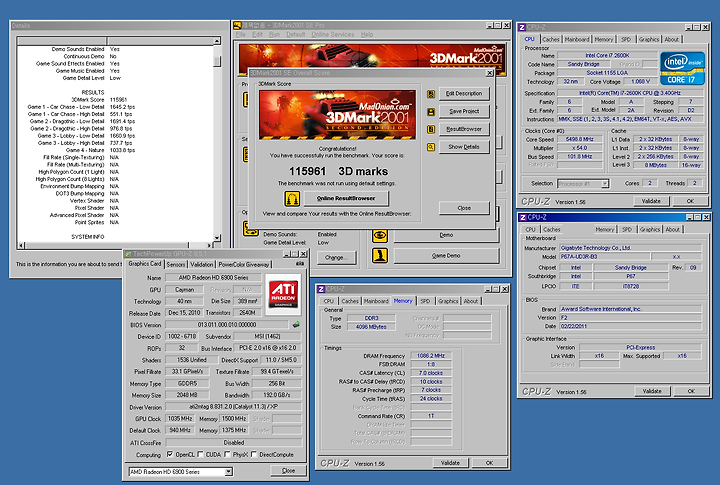The height and width of the screenshot is (485, 720).
Task: Open SPD tab in CPU-Z Memory window
Action: pyautogui.click(x=425, y=301)
